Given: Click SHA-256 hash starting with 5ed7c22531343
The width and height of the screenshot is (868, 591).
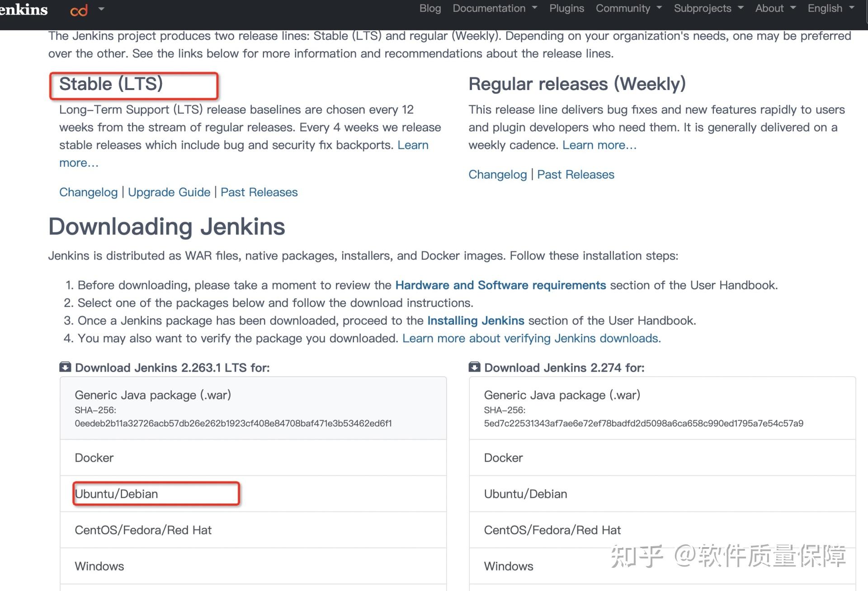Looking at the screenshot, I should click(643, 424).
